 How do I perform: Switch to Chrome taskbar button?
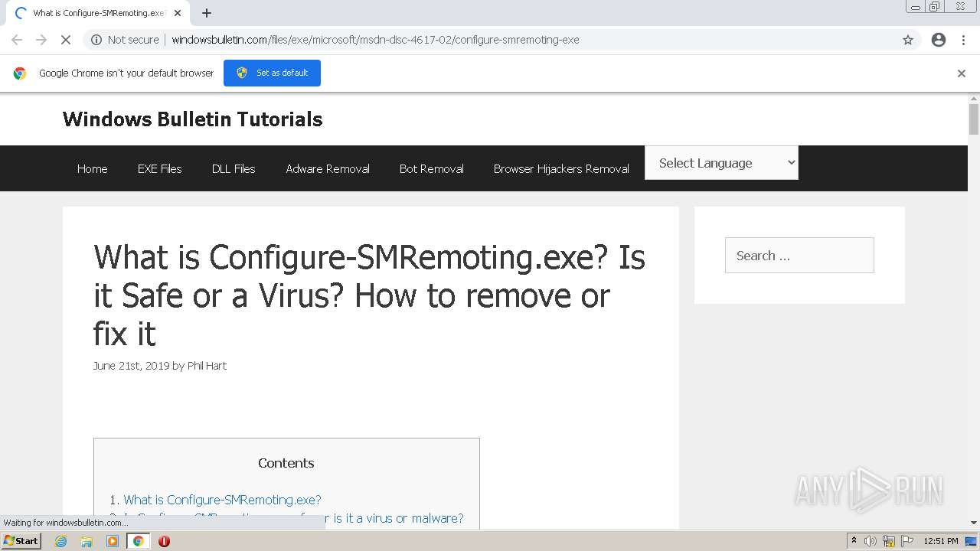point(138,541)
